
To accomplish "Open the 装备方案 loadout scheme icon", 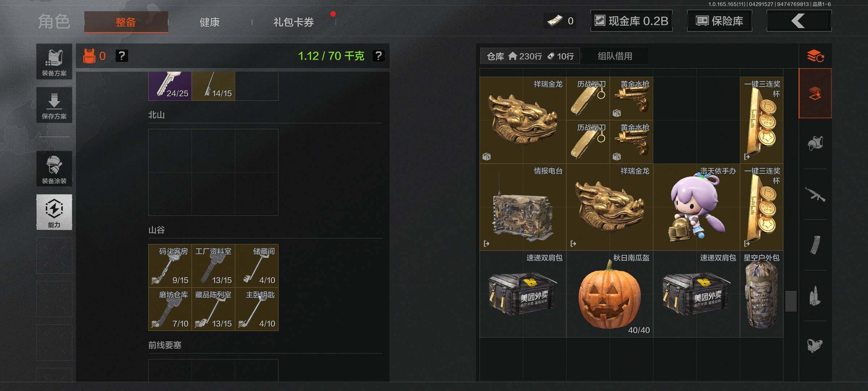I will pyautogui.click(x=54, y=62).
